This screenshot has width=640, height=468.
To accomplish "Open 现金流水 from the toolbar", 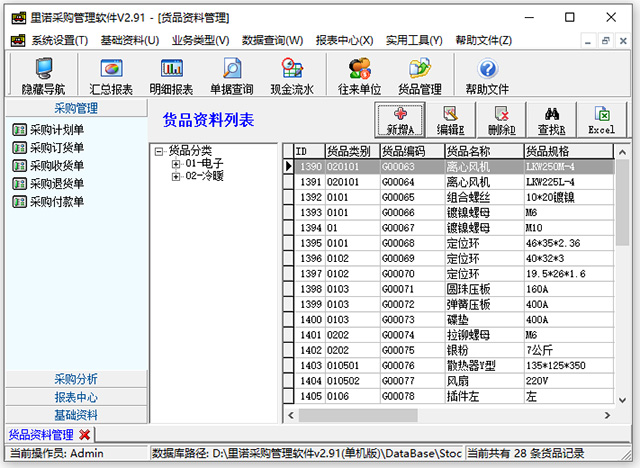I will click(x=292, y=76).
